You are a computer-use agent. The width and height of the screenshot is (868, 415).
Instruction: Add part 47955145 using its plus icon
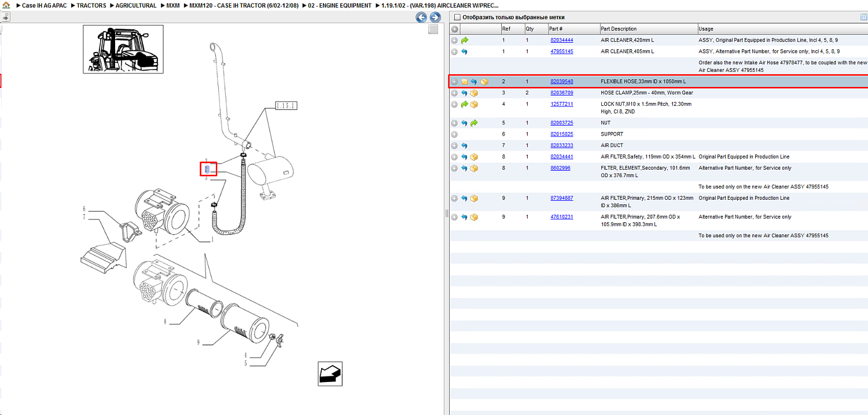click(454, 52)
